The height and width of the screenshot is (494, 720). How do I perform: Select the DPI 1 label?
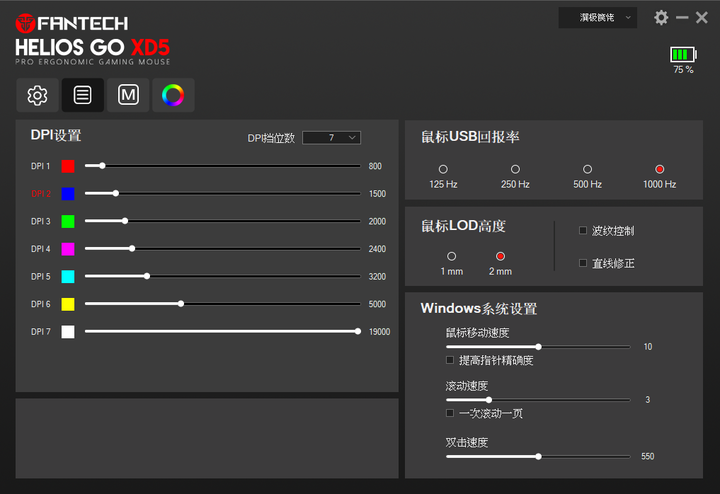(40, 166)
